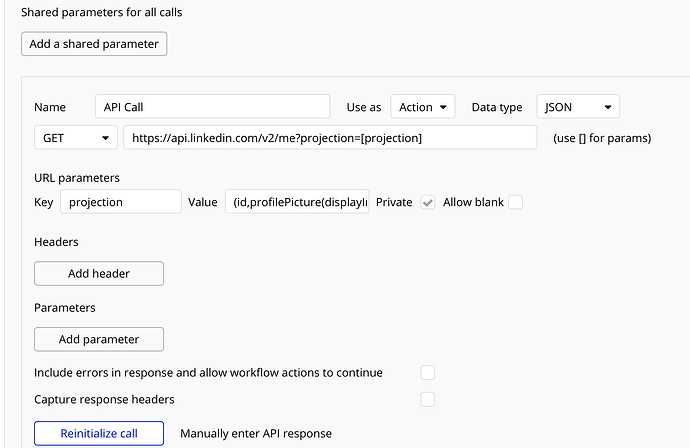Click the Reinitialize call button
The height and width of the screenshot is (448, 690).
point(99,433)
